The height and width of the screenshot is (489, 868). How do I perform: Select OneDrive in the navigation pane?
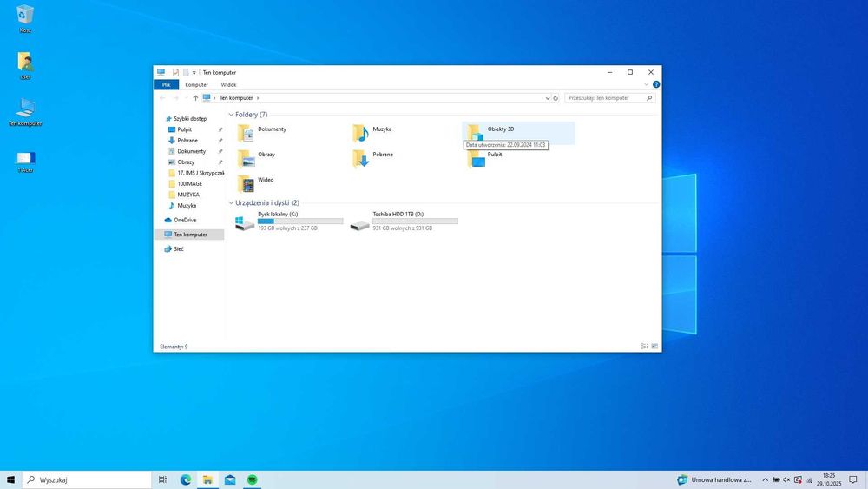tap(185, 220)
